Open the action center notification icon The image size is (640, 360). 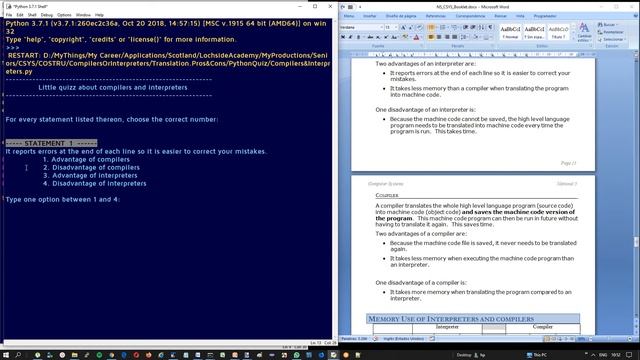pos(629,355)
